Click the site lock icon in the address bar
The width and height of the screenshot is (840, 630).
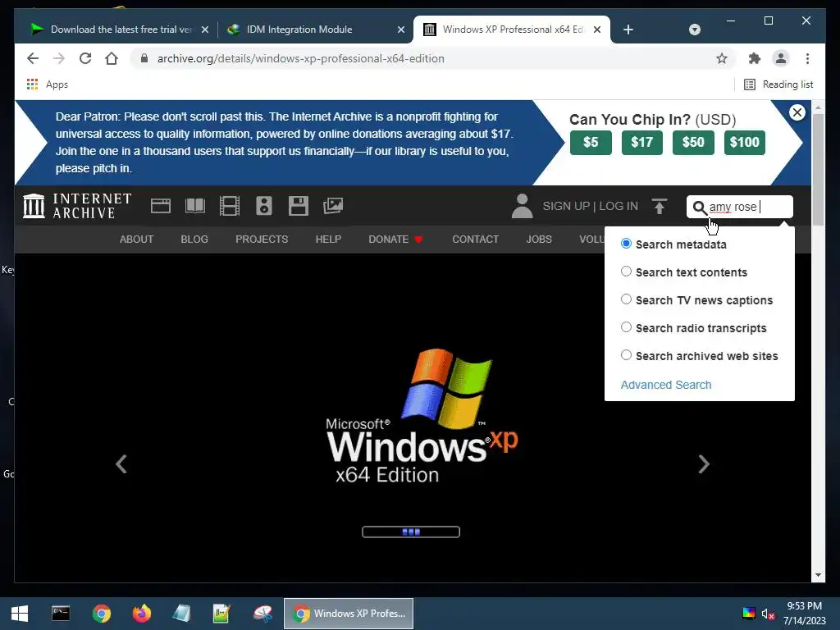coord(144,58)
